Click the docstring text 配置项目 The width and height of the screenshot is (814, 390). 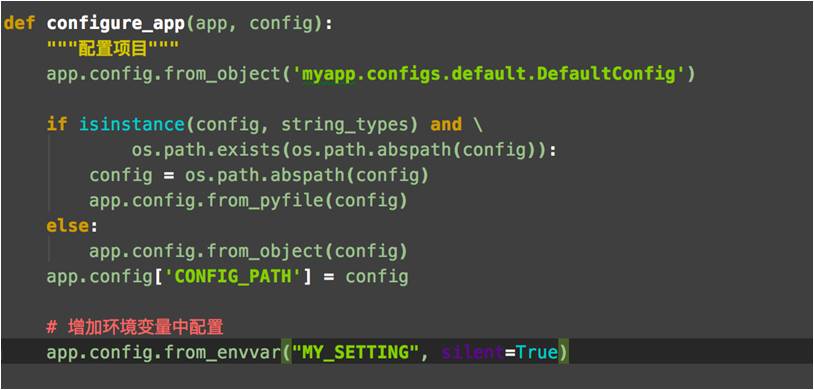click(113, 49)
